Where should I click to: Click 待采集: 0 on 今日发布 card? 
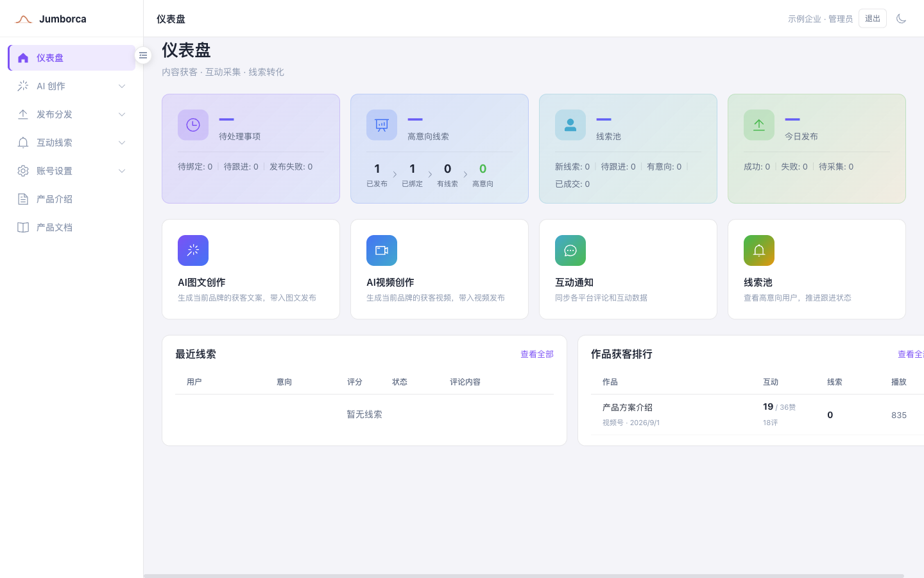[836, 167]
